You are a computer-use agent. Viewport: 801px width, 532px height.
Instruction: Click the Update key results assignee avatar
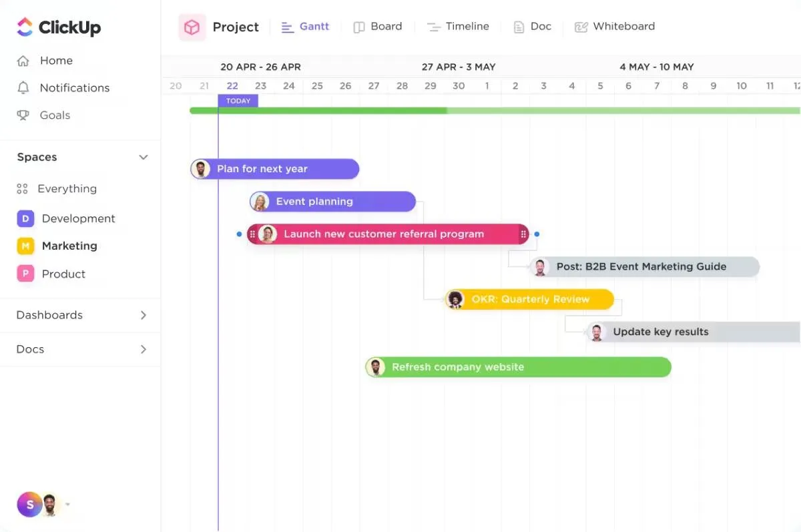597,332
